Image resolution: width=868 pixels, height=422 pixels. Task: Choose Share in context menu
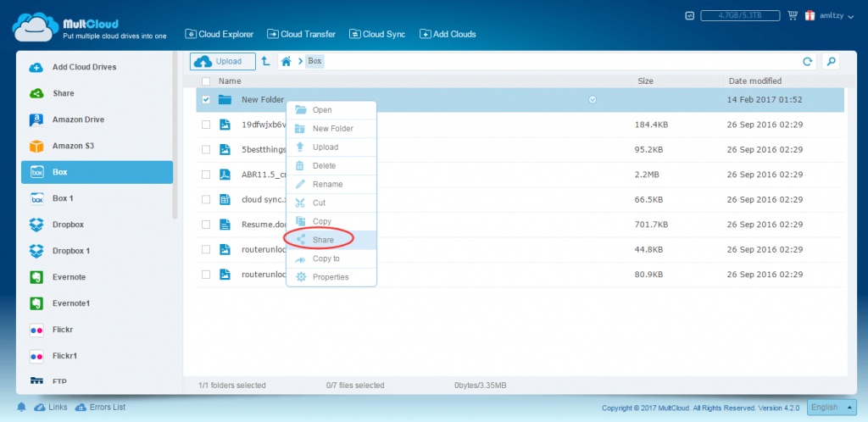click(331, 240)
